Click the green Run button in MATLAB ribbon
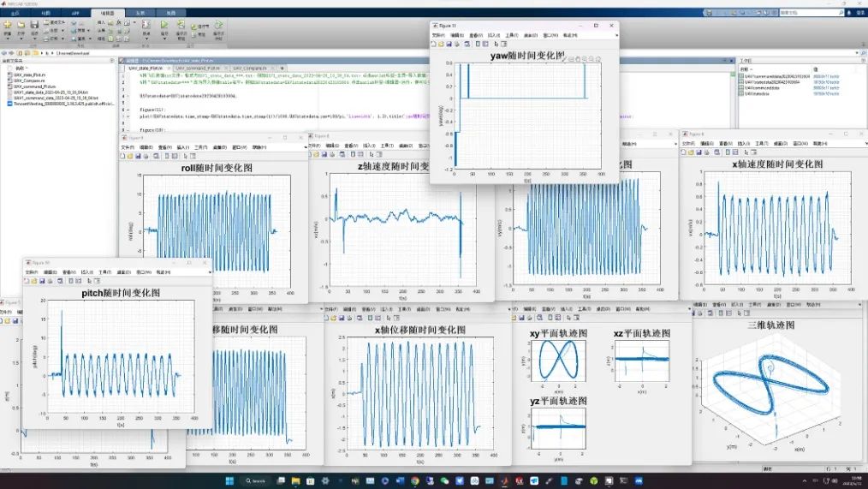868x489 pixels. [x=164, y=26]
